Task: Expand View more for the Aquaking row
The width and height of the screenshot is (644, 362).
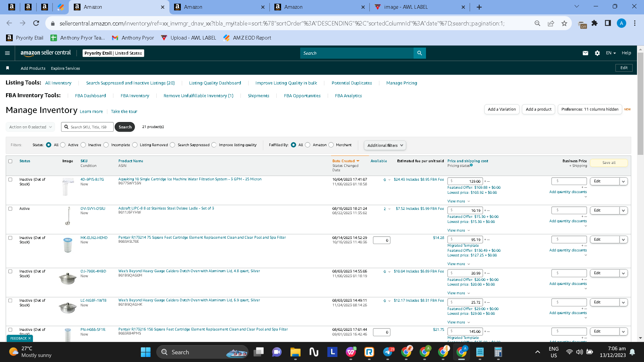Action: click(459, 201)
